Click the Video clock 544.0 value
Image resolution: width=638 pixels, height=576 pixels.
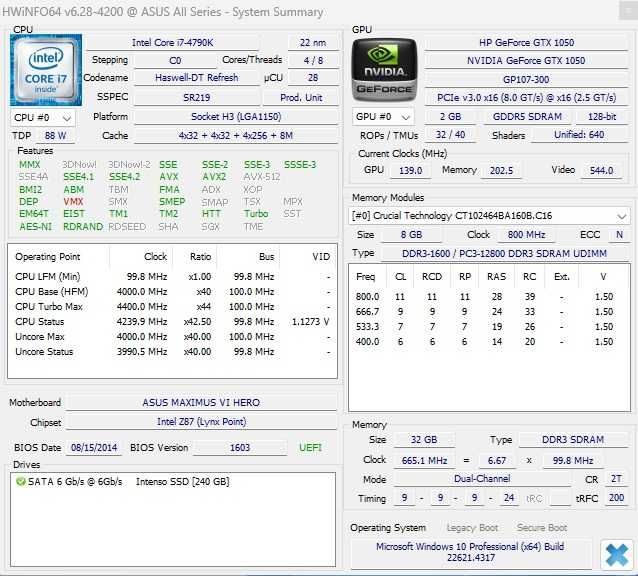coord(601,170)
